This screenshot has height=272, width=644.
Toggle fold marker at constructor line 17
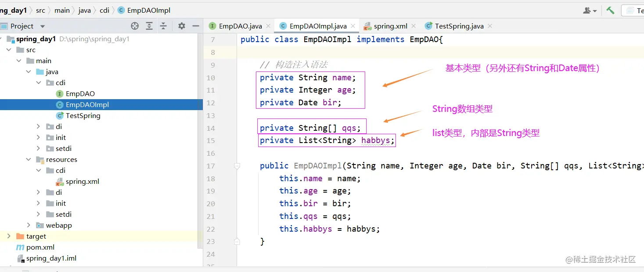(x=237, y=166)
